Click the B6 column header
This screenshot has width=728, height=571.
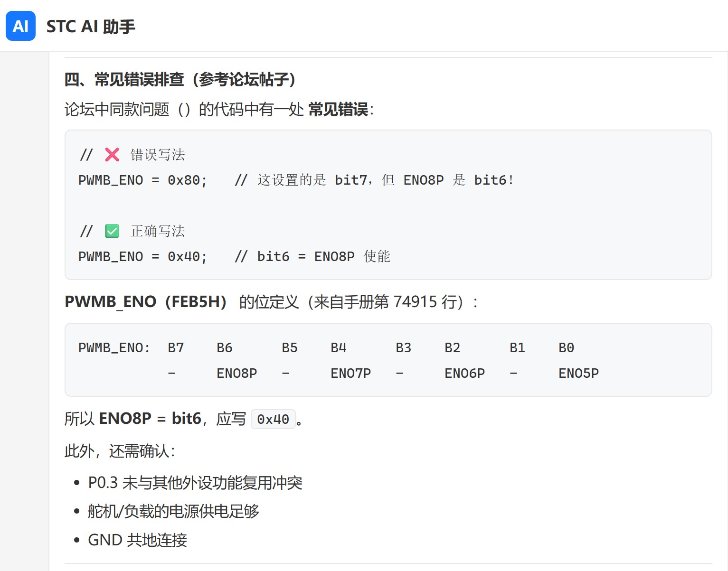pyautogui.click(x=225, y=348)
